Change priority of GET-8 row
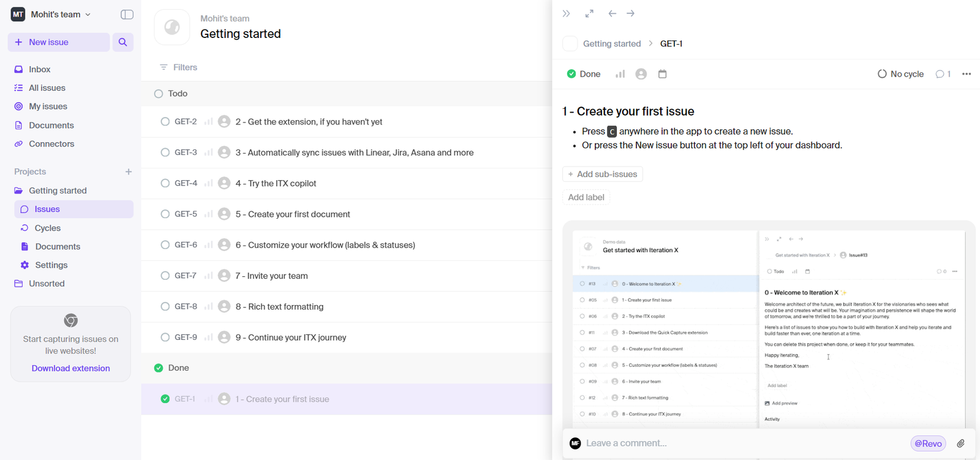Viewport: 980px width, 460px height. click(208, 306)
